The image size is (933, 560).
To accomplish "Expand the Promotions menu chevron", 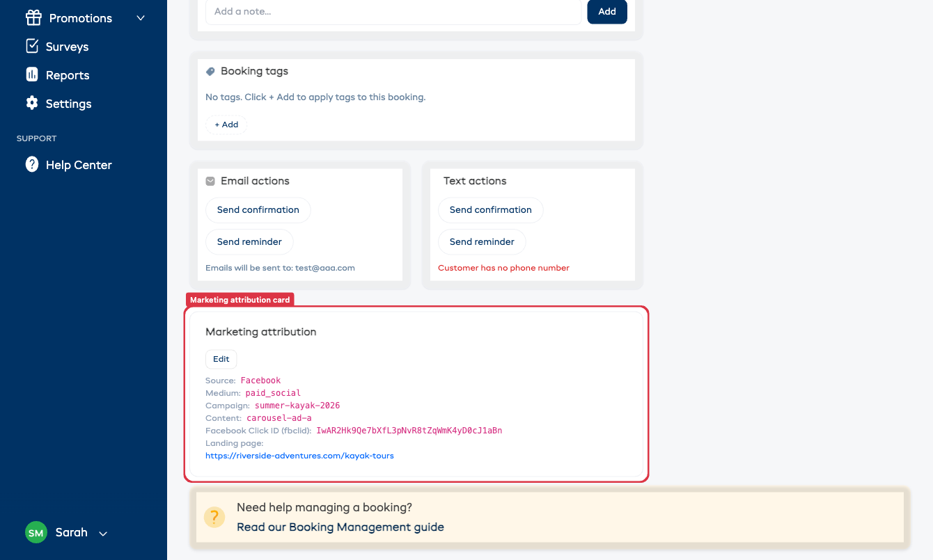I will tap(141, 18).
